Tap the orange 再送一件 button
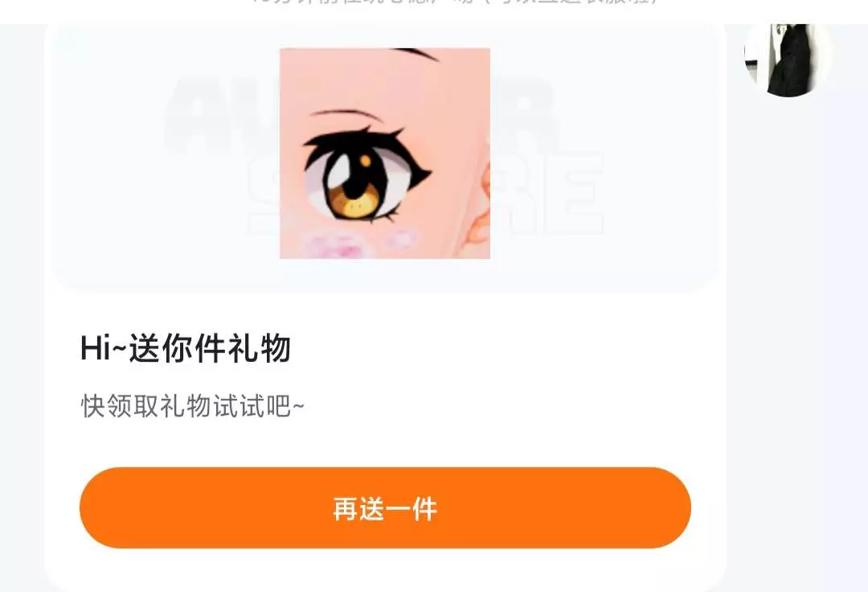 click(x=385, y=508)
